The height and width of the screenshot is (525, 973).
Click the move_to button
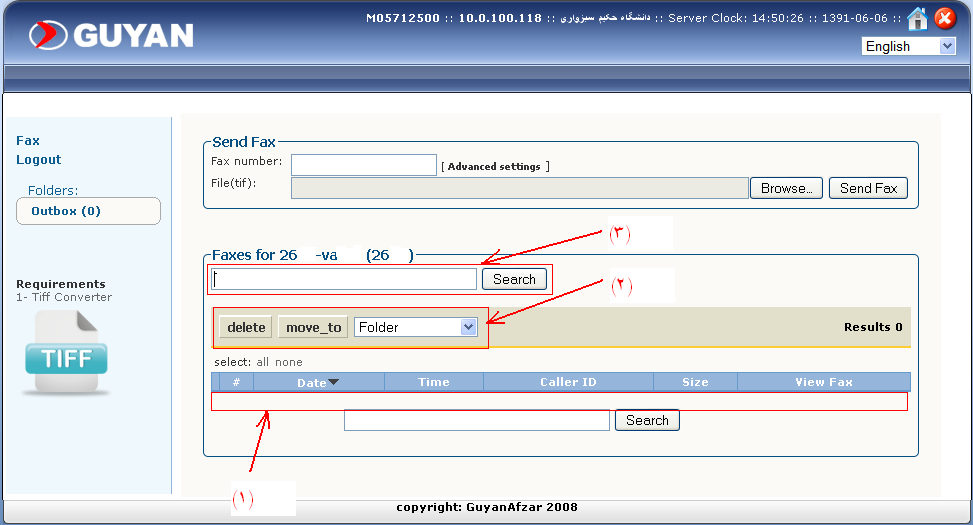[313, 327]
